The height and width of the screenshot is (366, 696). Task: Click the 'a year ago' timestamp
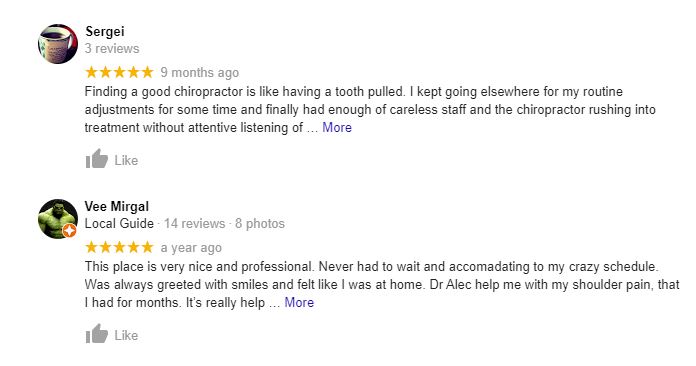191,248
